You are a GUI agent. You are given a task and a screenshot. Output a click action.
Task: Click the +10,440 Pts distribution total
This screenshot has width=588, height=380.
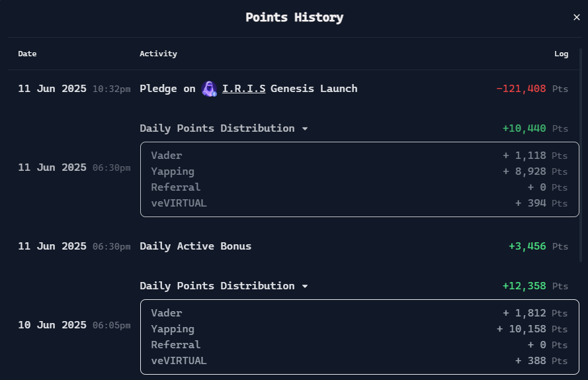pos(535,128)
